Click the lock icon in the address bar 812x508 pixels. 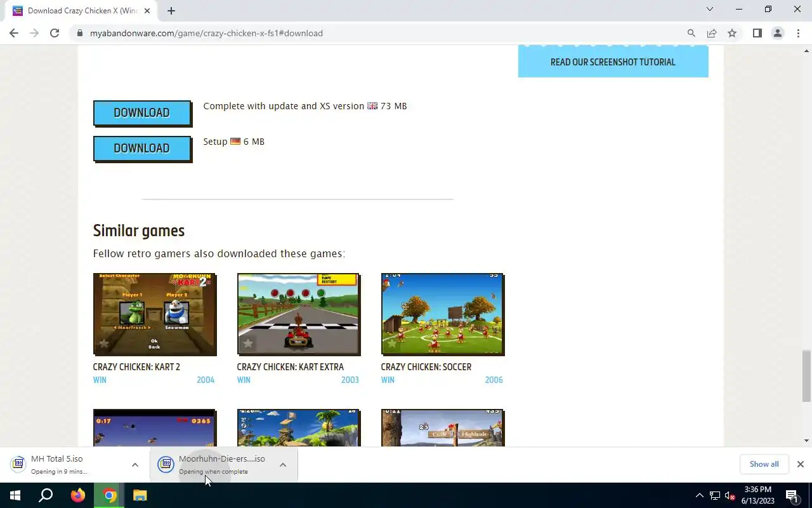tap(79, 33)
